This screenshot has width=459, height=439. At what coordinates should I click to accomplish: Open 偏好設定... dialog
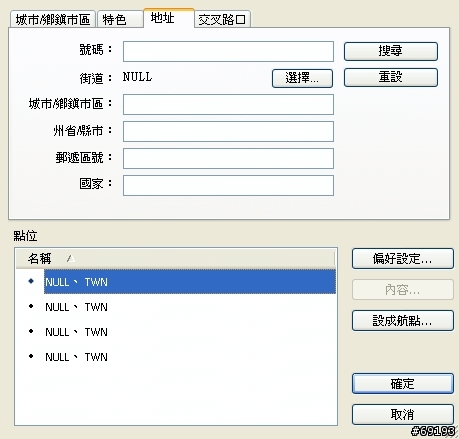click(403, 258)
